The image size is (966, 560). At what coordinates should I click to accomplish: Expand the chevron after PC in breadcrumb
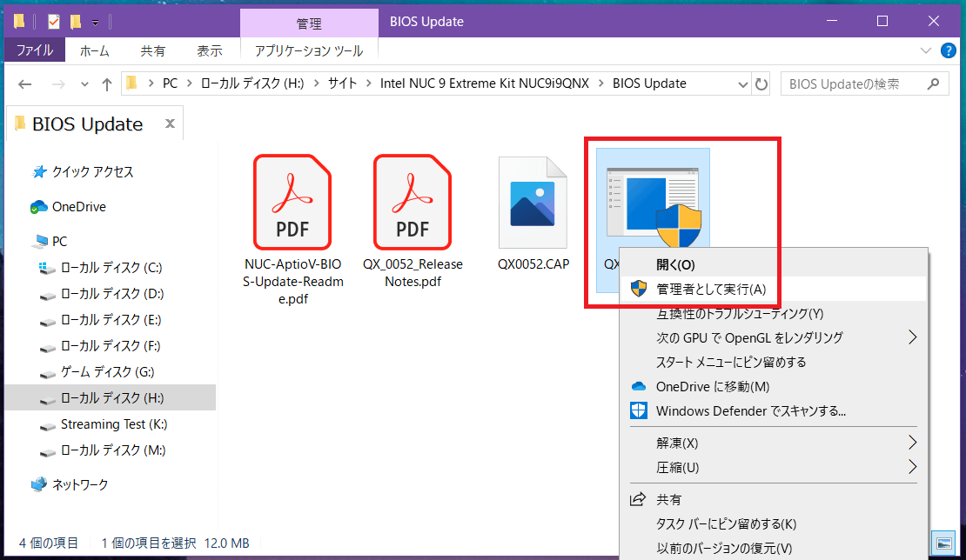coord(189,83)
